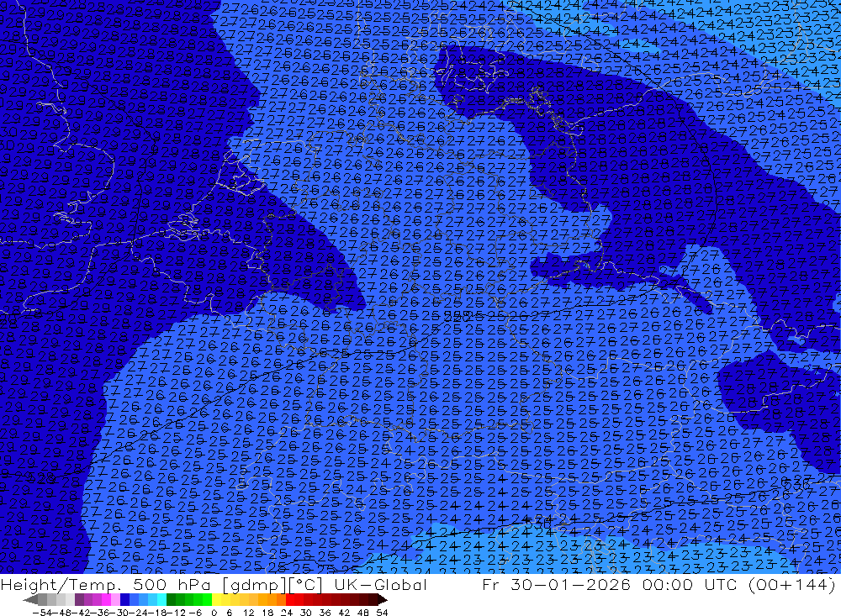Select the bright red 24 legend swatch
The height and width of the screenshot is (616, 841).
(x=290, y=599)
